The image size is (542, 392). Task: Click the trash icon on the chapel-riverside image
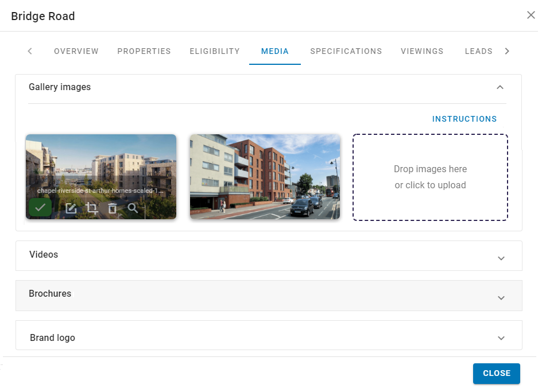tap(113, 208)
